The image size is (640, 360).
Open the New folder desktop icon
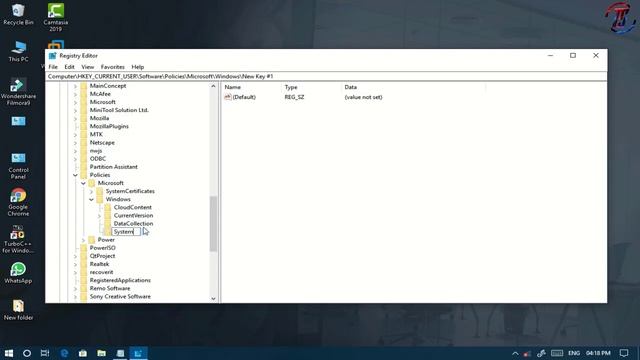18,310
